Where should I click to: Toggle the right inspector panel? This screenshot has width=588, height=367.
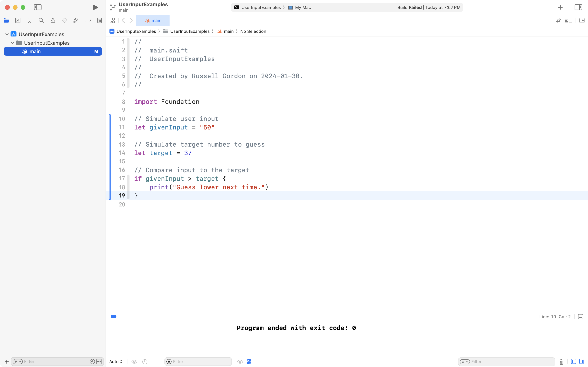(x=578, y=7)
